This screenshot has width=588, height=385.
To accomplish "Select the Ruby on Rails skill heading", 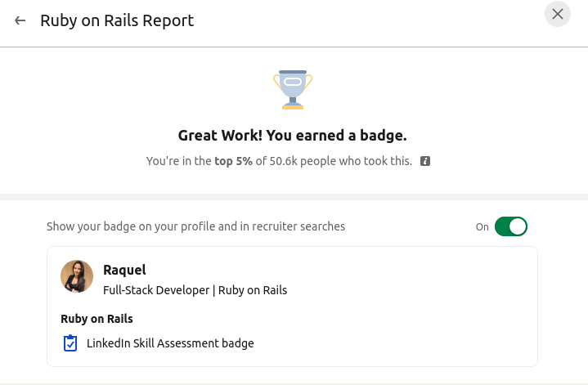I will click(97, 319).
